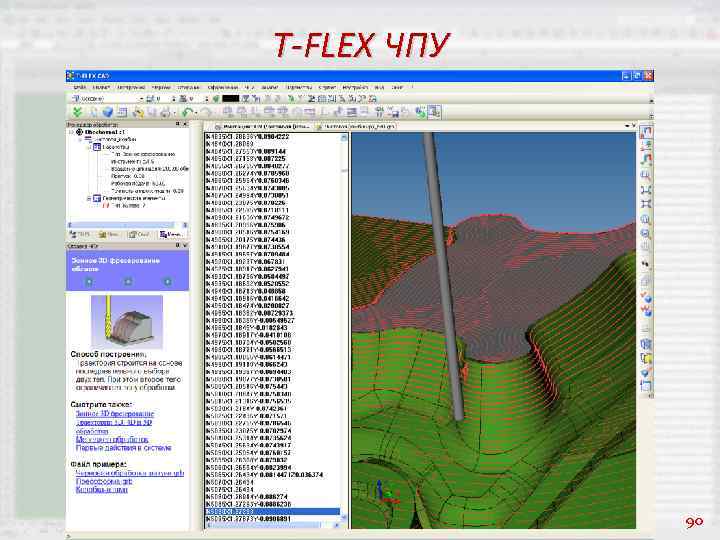Pin the processing tree panel

pos(178,124)
